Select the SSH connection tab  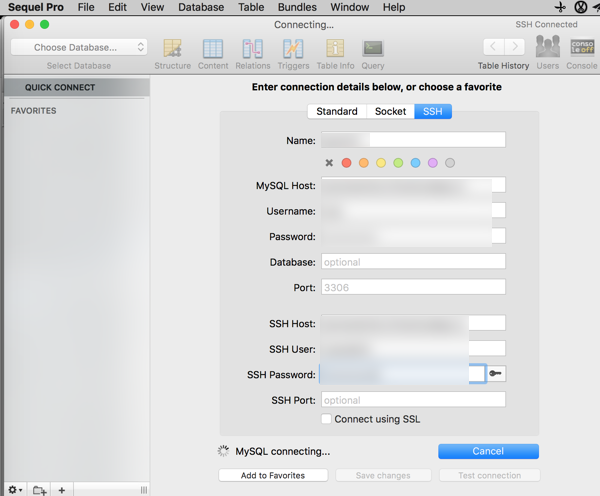433,111
